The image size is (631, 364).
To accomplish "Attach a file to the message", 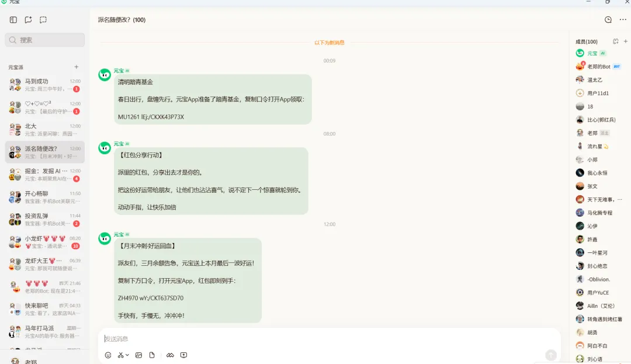I will click(152, 355).
